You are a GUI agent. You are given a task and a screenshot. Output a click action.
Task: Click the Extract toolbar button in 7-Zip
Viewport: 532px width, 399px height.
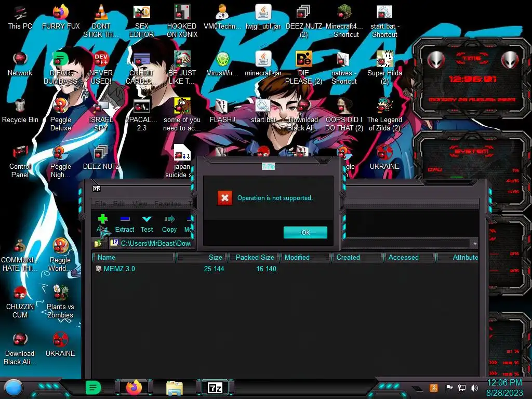pyautogui.click(x=125, y=224)
